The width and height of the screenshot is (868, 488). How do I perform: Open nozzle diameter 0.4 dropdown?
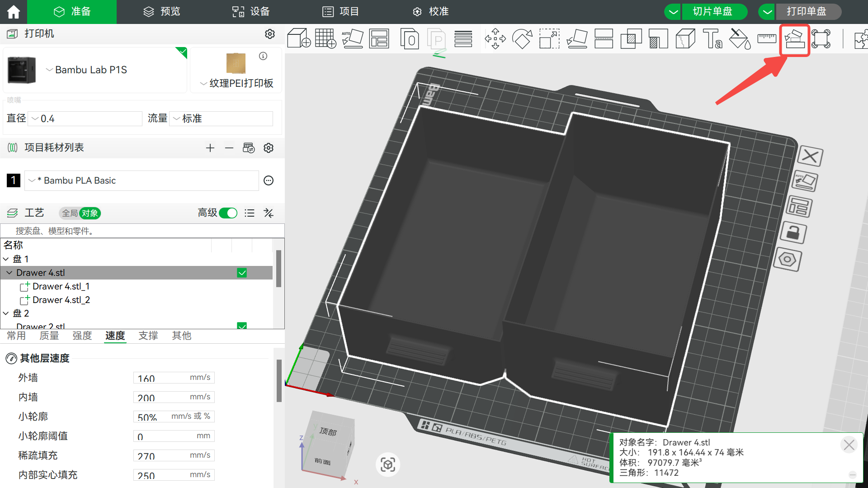click(85, 118)
